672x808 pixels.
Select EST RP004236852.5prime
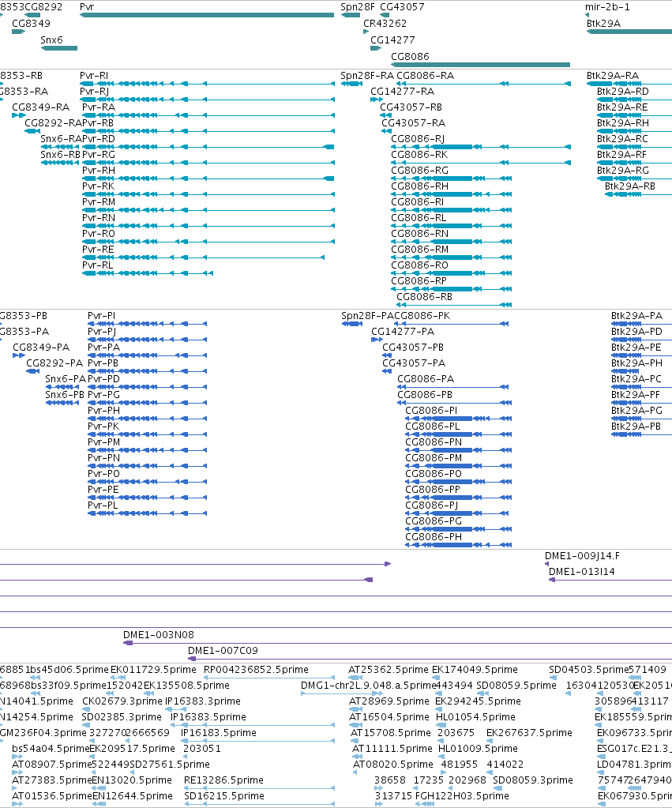point(256,670)
